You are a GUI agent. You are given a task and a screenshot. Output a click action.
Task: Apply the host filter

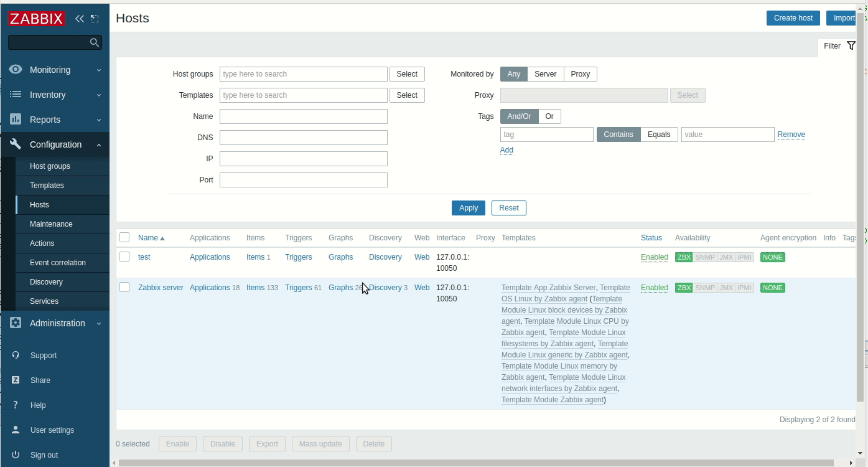point(469,208)
